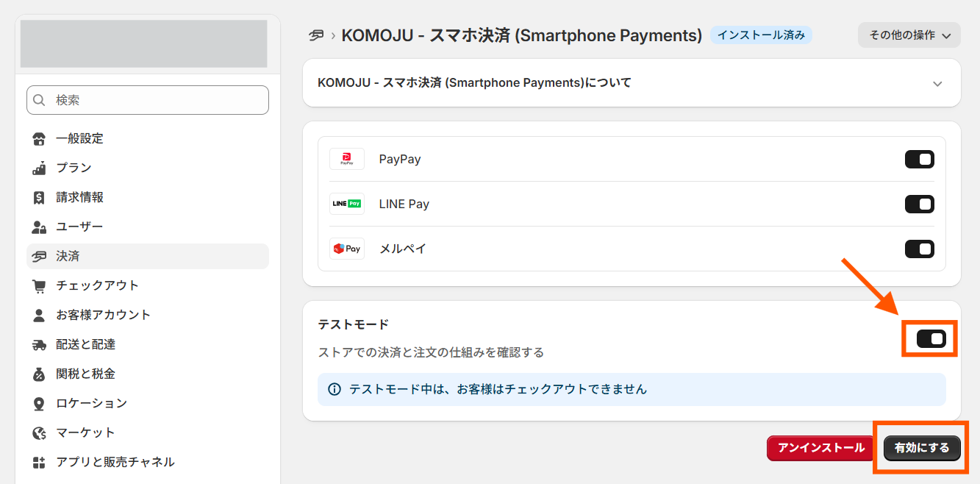Click the apps grid icon beside アプリと販売チャネル
The width and height of the screenshot is (980, 484).
(40, 463)
